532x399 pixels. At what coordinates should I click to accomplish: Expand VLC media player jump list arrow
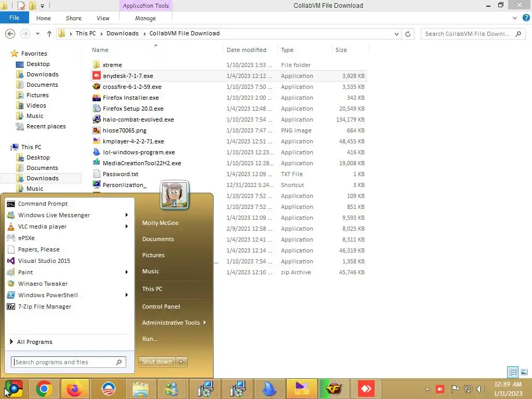127,227
